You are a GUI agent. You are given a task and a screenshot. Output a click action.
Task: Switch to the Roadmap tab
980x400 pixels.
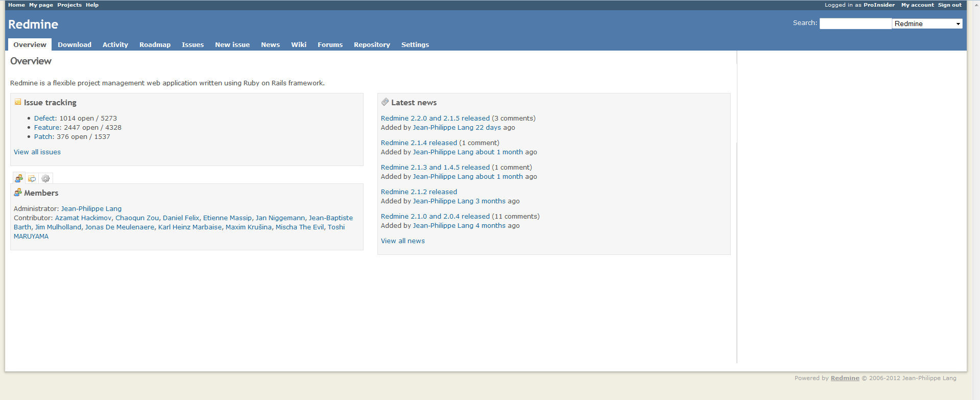coord(155,44)
